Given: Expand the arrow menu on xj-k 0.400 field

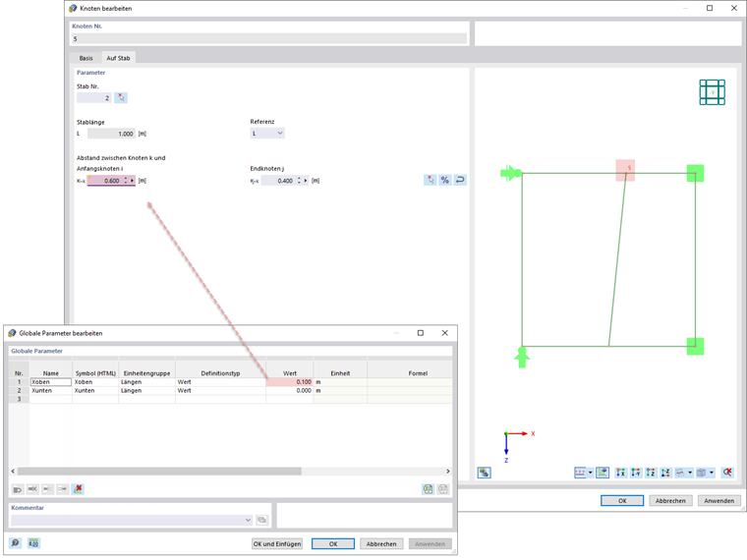Looking at the screenshot, I should coord(306,181).
